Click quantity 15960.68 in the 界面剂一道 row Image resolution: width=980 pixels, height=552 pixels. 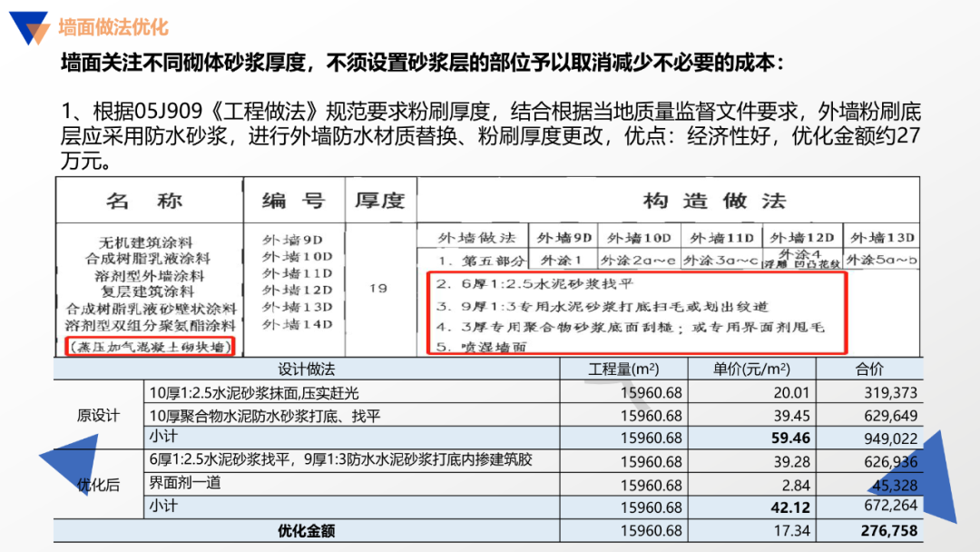pyautogui.click(x=651, y=485)
